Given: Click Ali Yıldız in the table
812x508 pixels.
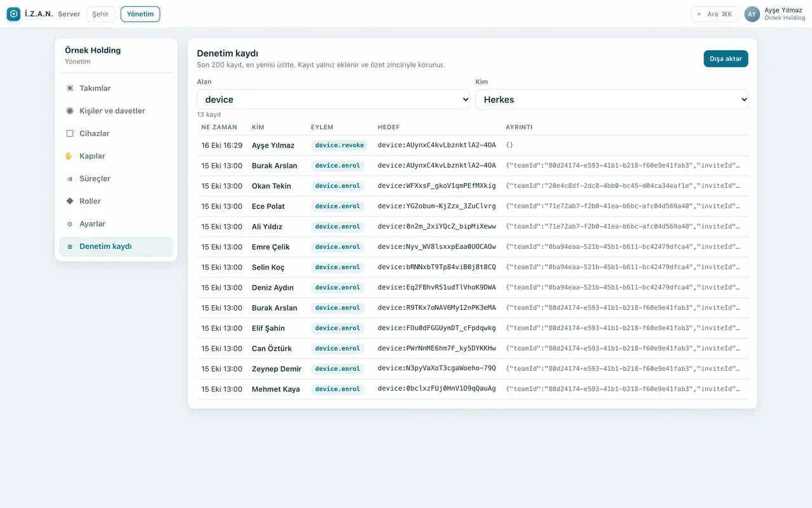Looking at the screenshot, I should [267, 227].
